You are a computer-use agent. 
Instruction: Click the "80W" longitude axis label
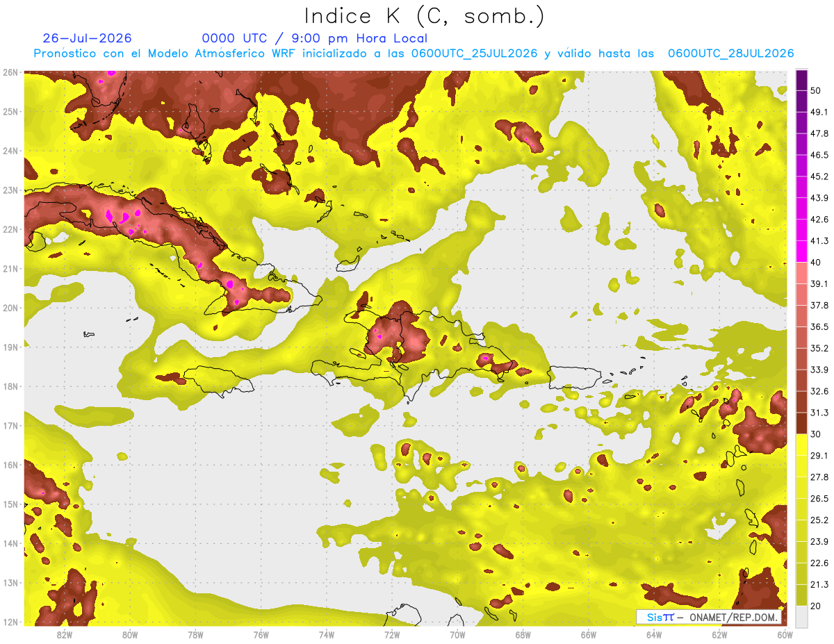point(129,634)
